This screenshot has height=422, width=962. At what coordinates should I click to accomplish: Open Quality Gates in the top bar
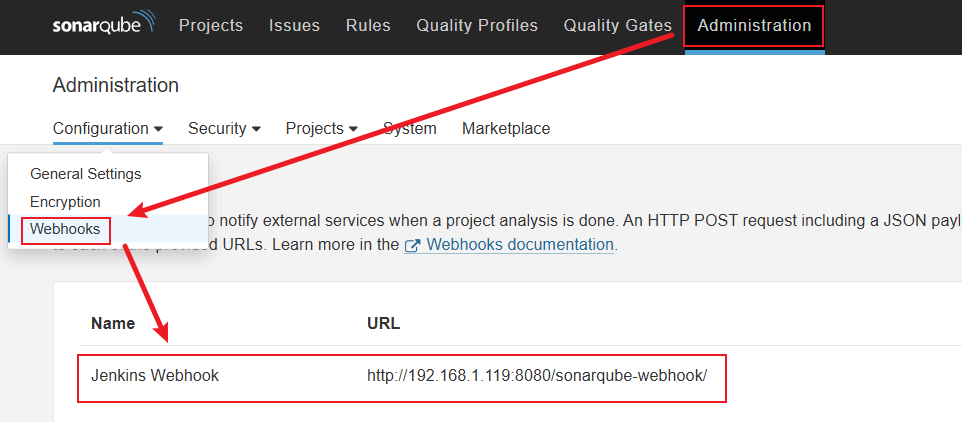(x=617, y=25)
